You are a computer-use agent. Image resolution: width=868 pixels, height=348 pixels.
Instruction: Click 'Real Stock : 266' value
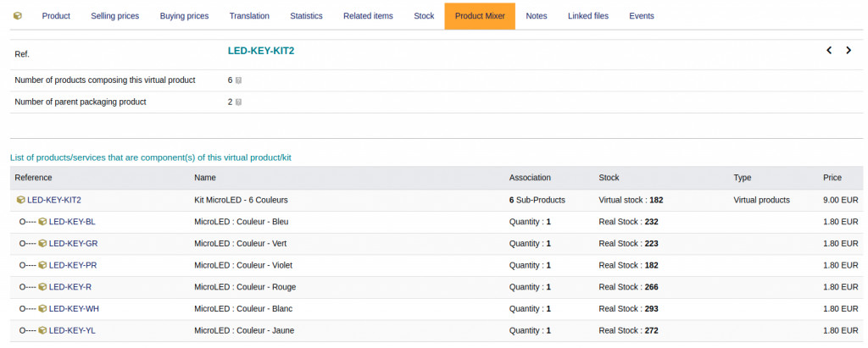[x=628, y=287]
